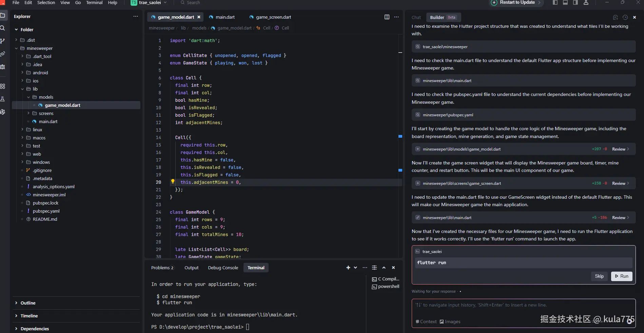Split the editor with the split icon

(387, 17)
